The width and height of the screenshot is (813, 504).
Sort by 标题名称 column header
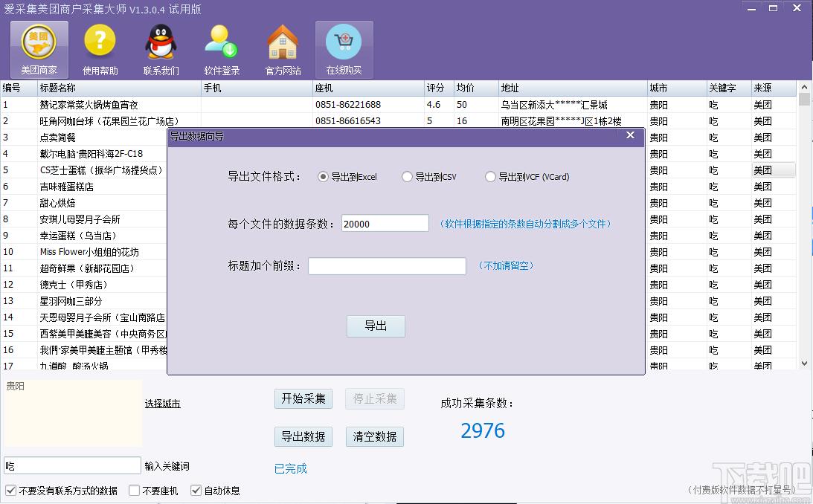click(x=119, y=88)
